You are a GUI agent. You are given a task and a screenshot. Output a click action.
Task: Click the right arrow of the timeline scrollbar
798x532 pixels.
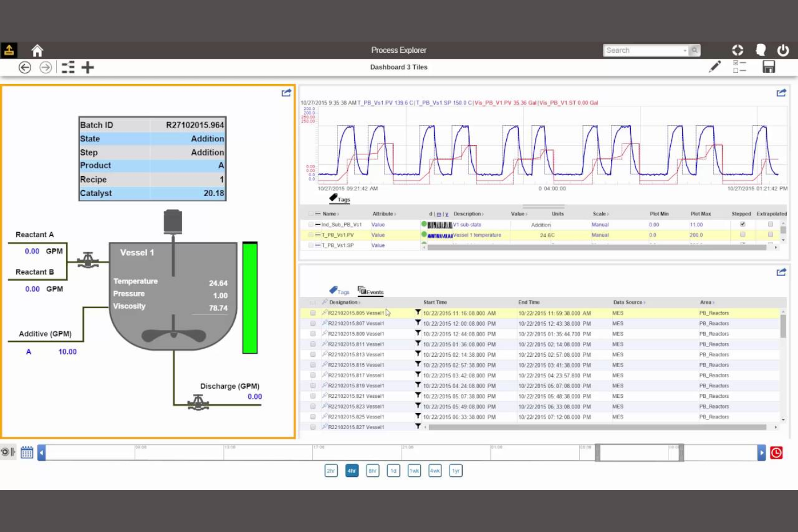click(762, 452)
